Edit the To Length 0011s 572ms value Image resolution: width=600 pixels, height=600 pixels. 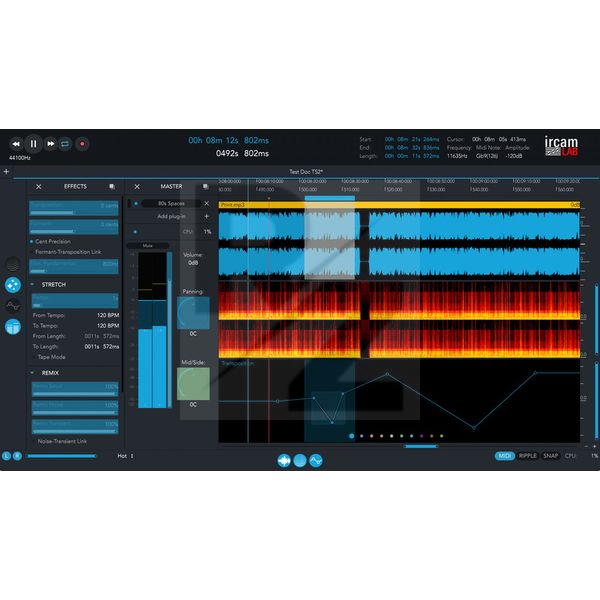click(x=102, y=347)
